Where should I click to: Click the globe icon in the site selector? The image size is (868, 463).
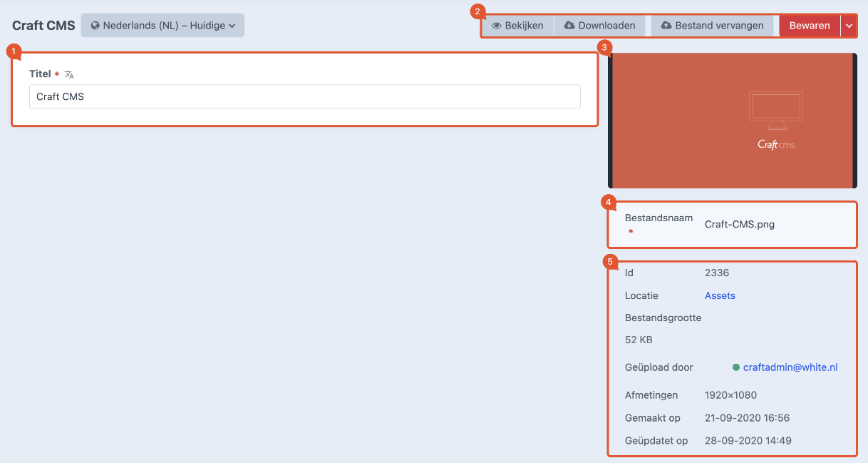tap(95, 26)
